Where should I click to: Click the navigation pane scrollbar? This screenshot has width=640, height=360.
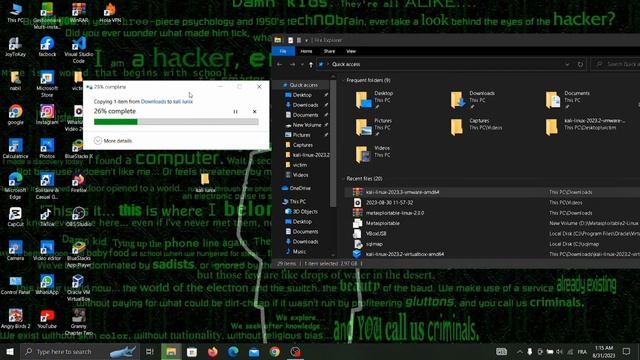(333, 143)
